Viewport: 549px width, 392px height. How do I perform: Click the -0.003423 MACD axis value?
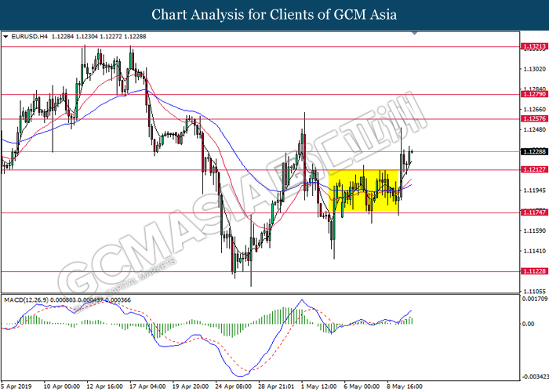point(535,376)
